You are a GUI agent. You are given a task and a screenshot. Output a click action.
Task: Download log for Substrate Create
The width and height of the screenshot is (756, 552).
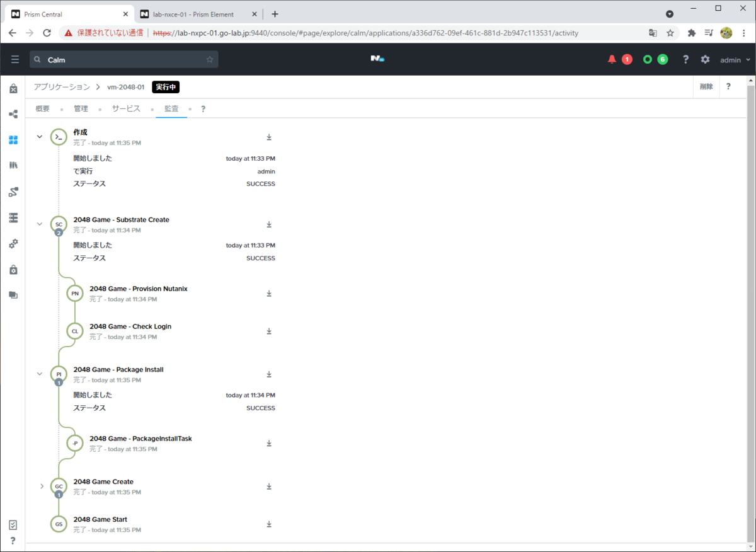[269, 224]
